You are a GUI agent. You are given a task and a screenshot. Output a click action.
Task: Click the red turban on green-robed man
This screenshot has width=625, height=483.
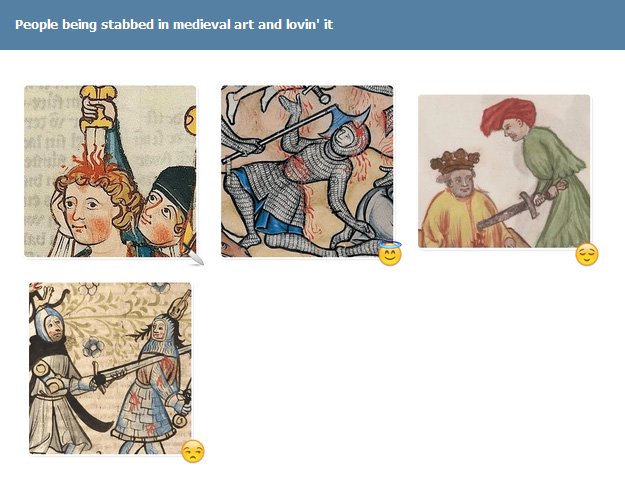(x=507, y=116)
